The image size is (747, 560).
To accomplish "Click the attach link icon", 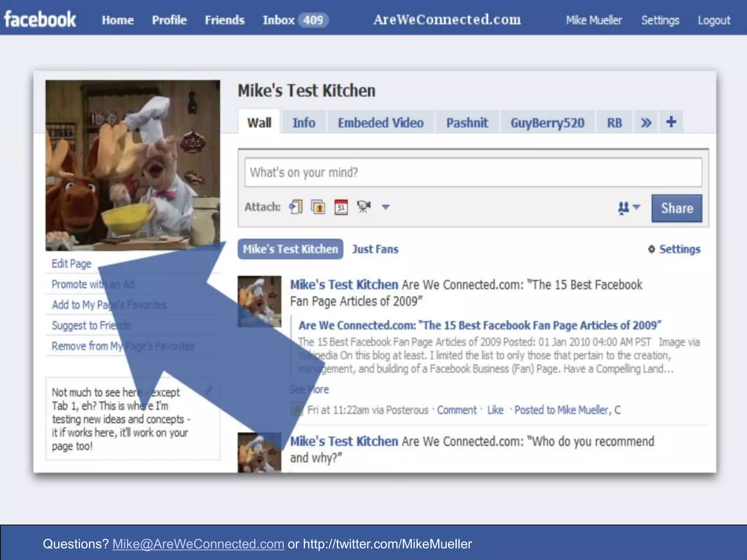I will [x=296, y=207].
